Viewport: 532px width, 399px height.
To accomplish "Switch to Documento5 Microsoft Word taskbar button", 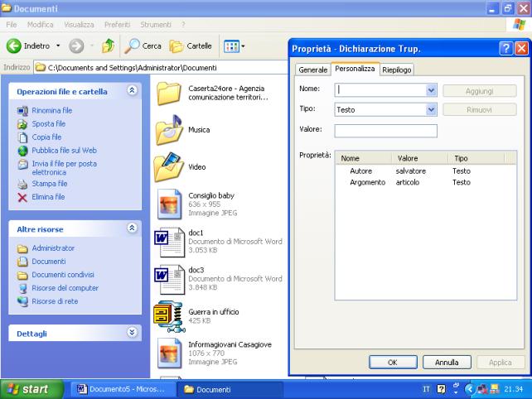I will click(x=123, y=390).
